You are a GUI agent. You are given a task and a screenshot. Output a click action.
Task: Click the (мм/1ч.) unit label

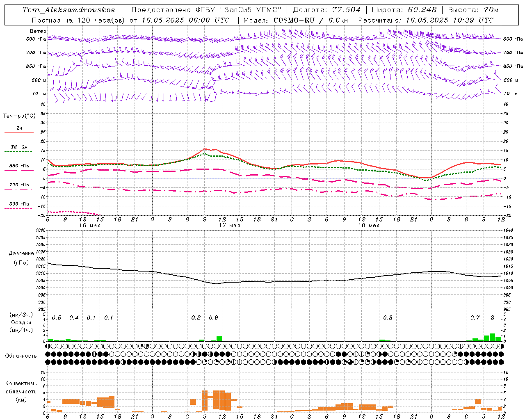point(21,330)
